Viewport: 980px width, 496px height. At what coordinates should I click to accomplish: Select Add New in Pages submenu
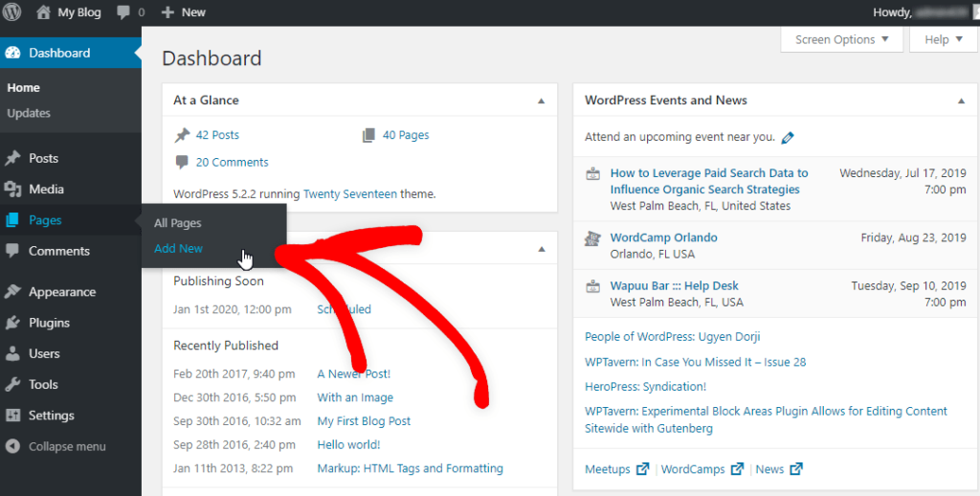pos(178,248)
